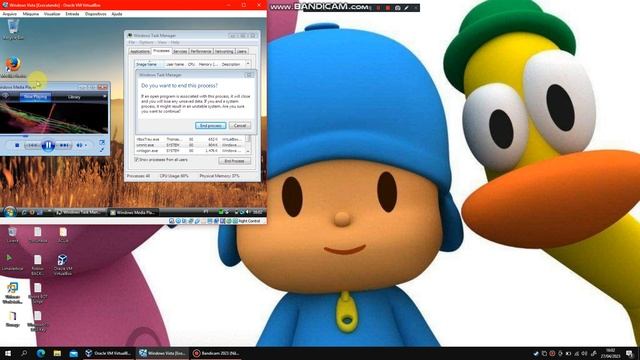640x360 pixels.
Task: Open Oracle VM VirtualBox desktop shortcut
Action: coord(62,264)
